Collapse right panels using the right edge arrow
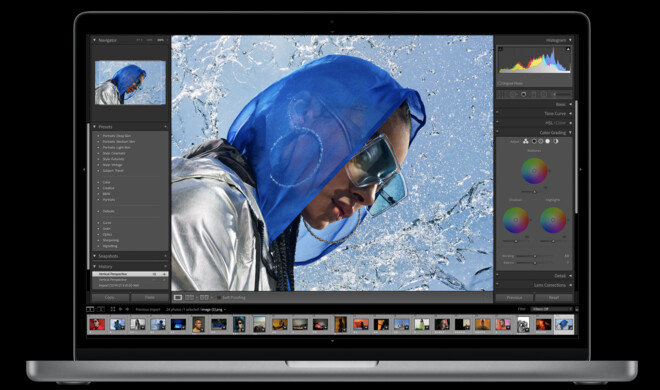Viewport: 660px width, 390px height. 580,170
